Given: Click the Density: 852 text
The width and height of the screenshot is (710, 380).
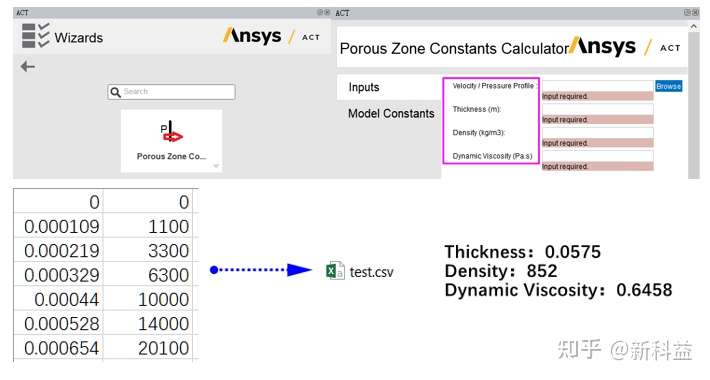Looking at the screenshot, I should [501, 271].
